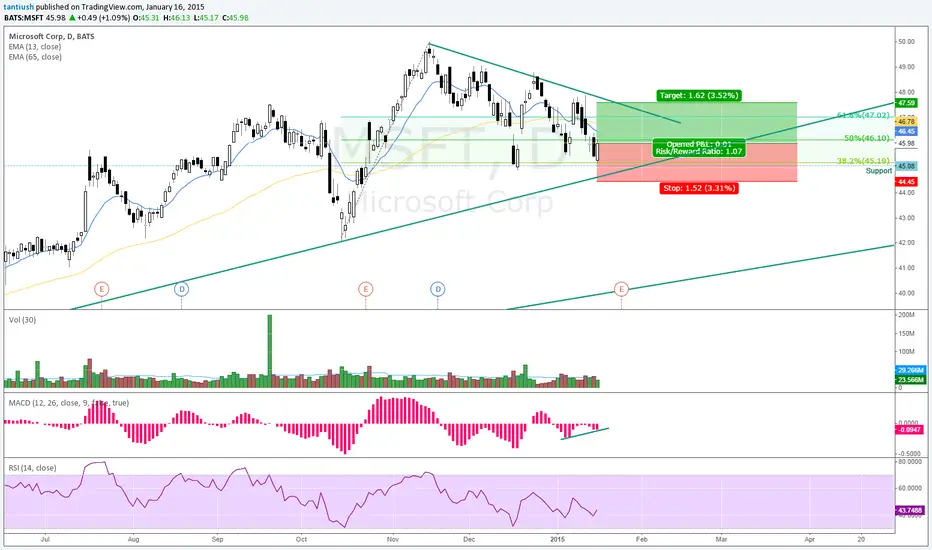Select the Support text annotation
The width and height of the screenshot is (932, 550).
(x=879, y=171)
